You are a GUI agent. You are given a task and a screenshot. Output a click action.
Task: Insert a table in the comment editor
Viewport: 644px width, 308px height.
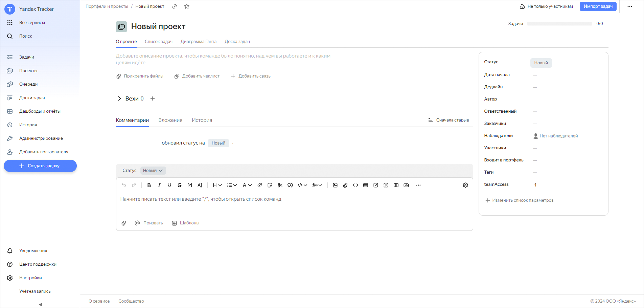366,185
